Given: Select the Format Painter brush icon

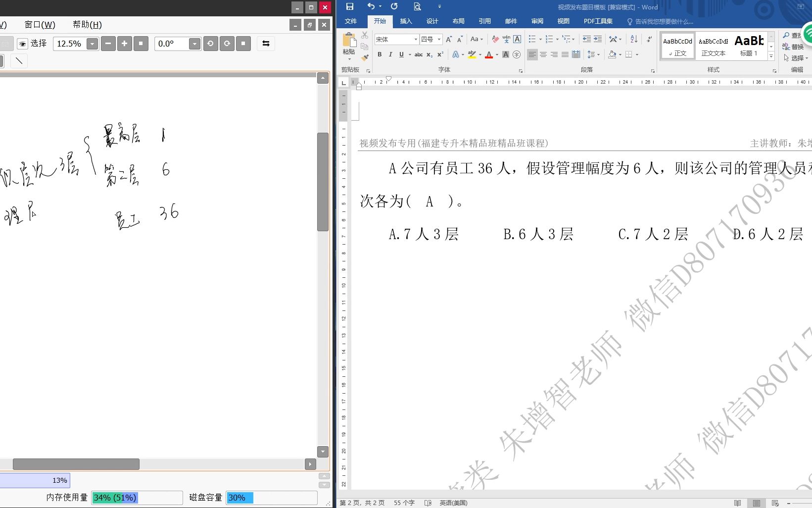Looking at the screenshot, I should click(x=365, y=58).
